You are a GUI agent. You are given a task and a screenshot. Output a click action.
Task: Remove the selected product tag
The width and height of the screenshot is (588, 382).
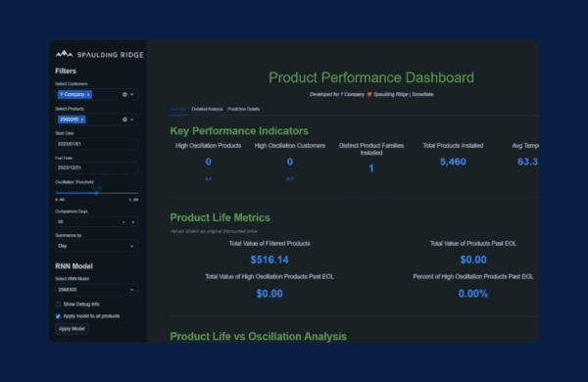pos(82,119)
